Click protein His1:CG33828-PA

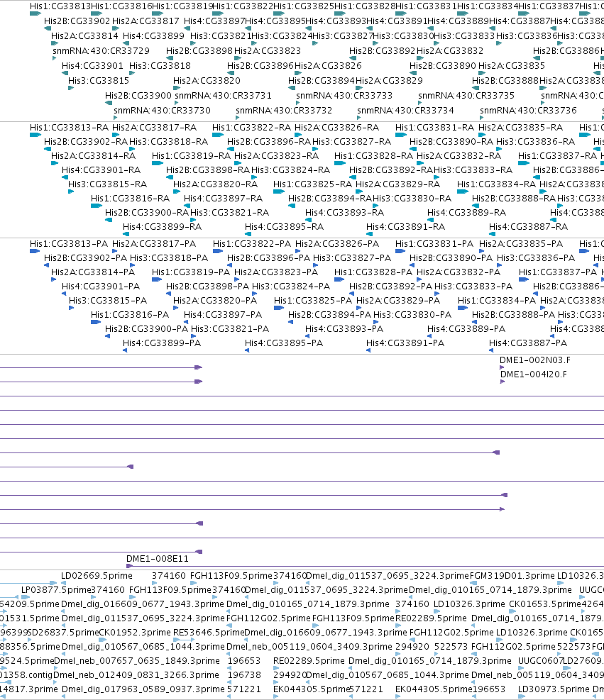373,272
